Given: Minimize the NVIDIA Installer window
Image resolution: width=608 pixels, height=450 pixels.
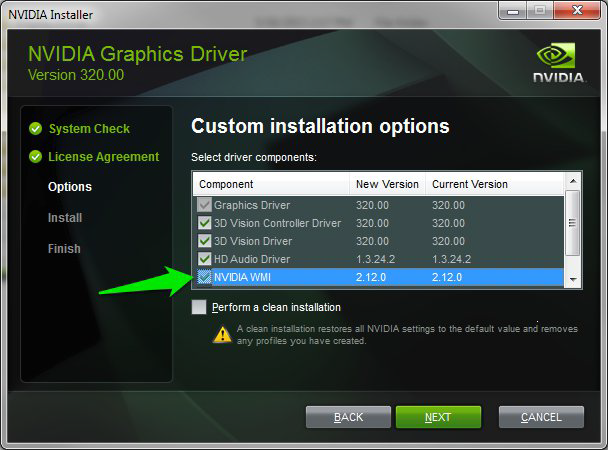Looking at the screenshot, I should tap(513, 10).
